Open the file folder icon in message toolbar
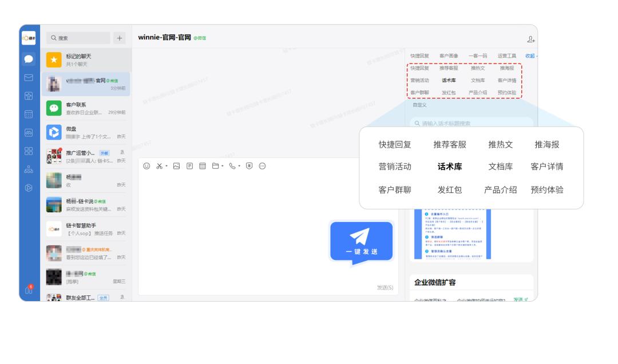The width and height of the screenshot is (618, 364). [216, 165]
